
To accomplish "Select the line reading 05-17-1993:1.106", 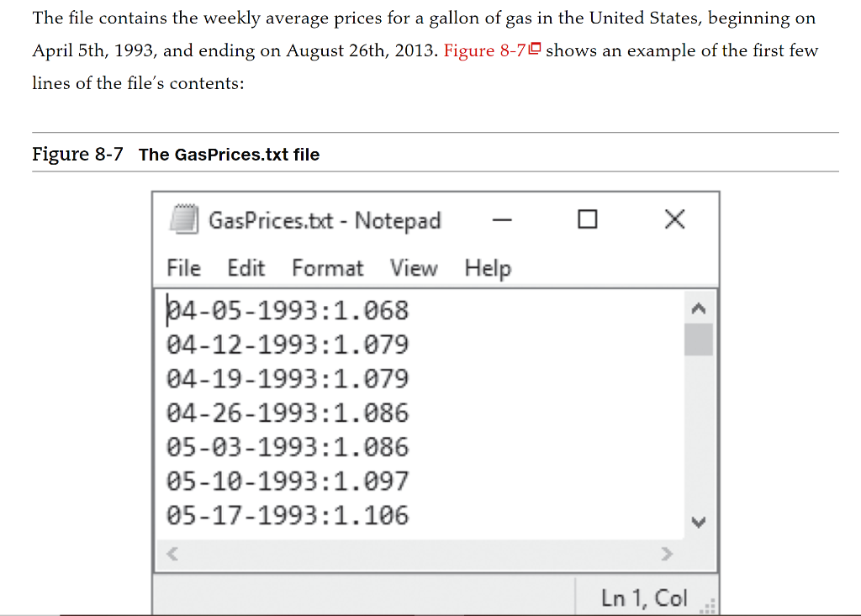I will click(x=288, y=514).
